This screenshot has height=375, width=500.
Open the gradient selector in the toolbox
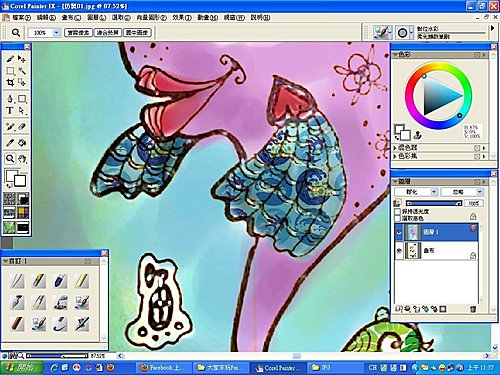(23, 199)
